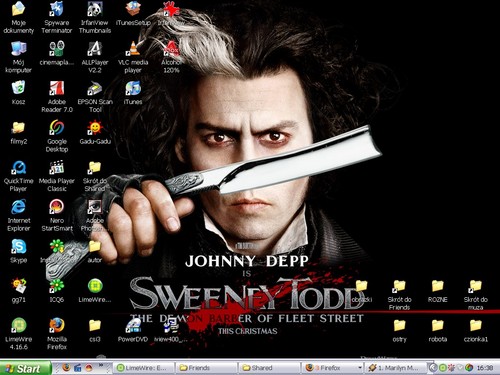
Task: Switch to Friends folder taskbar button
Action: tap(206, 368)
